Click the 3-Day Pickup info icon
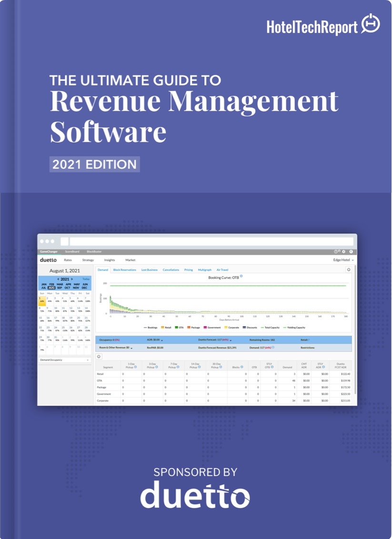The height and width of the screenshot is (539, 392). [x=157, y=367]
